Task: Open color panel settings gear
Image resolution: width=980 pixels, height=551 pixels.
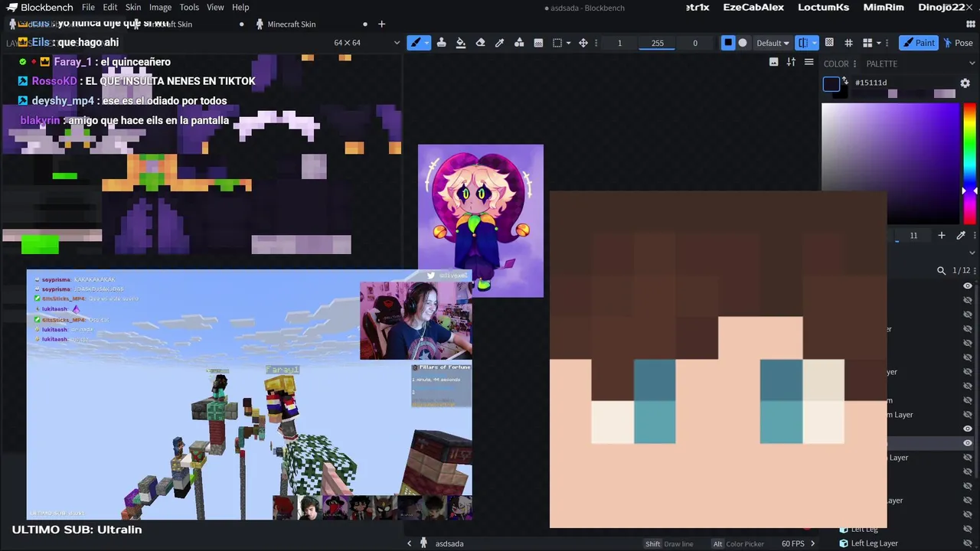Action: coord(965,83)
